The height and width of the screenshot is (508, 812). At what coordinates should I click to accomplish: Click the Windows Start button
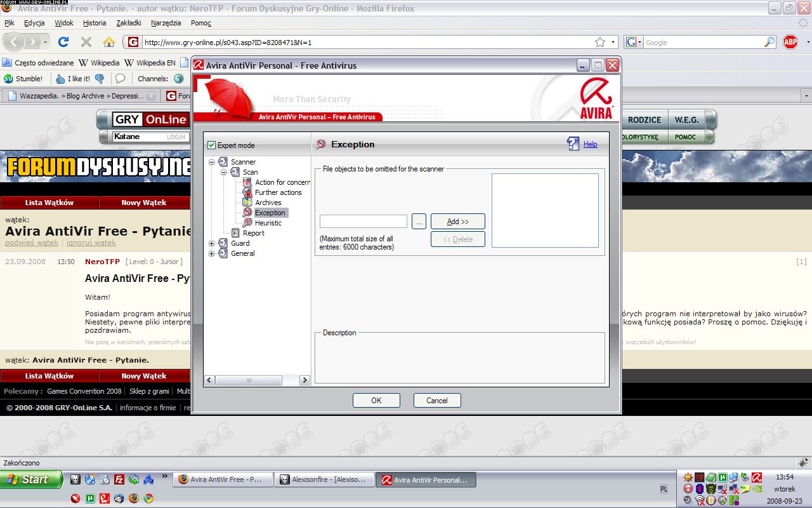[x=32, y=479]
